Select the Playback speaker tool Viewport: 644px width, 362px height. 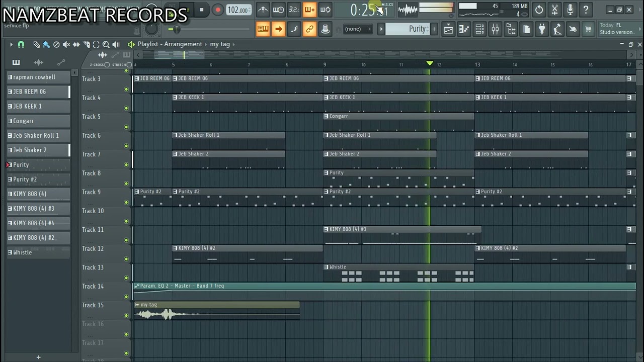tap(116, 44)
